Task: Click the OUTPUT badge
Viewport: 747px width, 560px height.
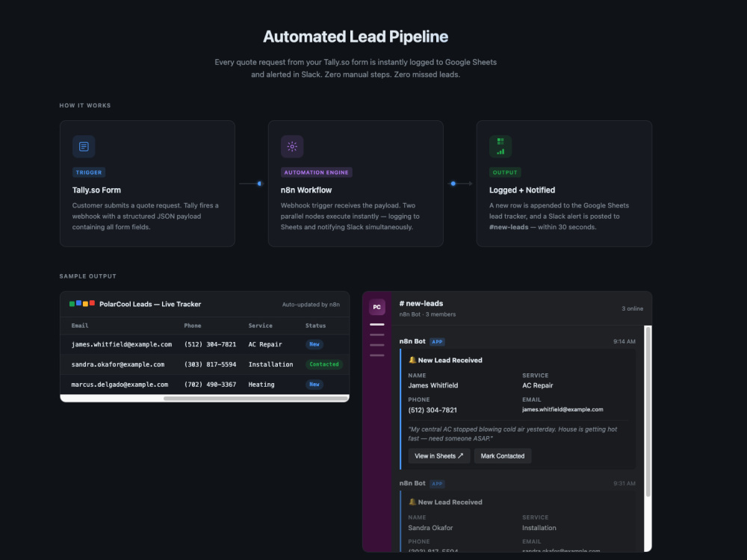Action: coord(505,172)
